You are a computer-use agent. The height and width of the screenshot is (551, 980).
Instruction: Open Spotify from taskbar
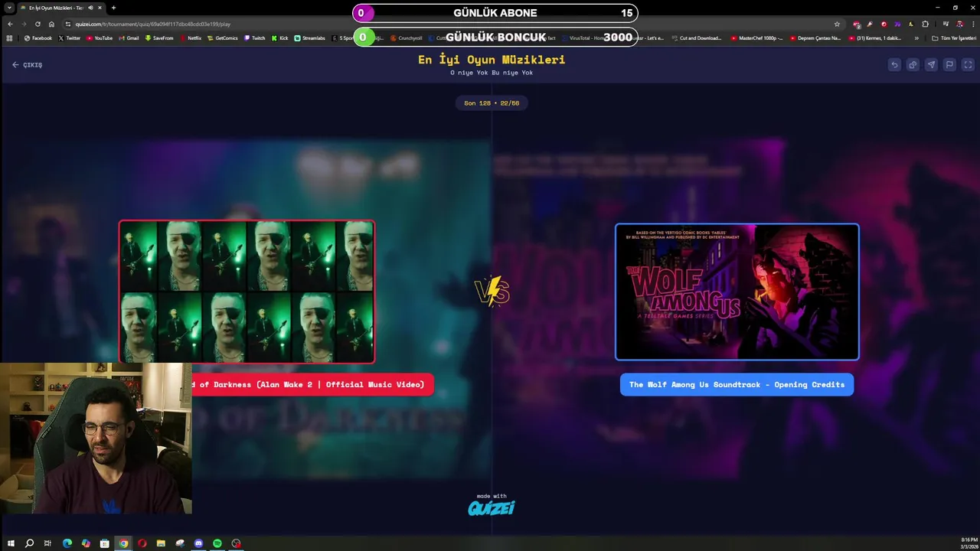(x=217, y=543)
